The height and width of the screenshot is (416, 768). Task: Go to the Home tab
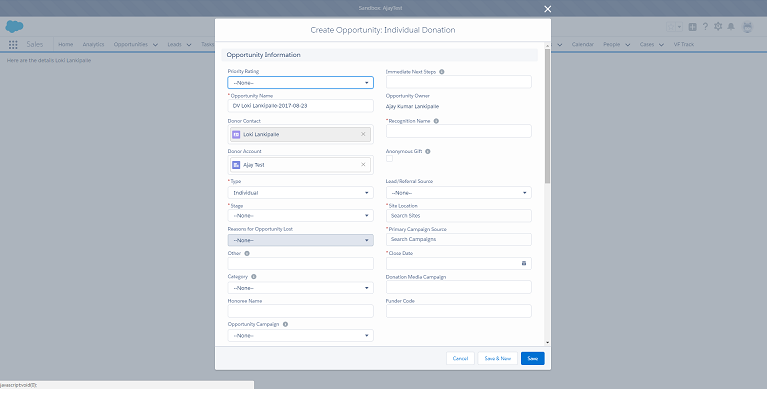coord(66,45)
